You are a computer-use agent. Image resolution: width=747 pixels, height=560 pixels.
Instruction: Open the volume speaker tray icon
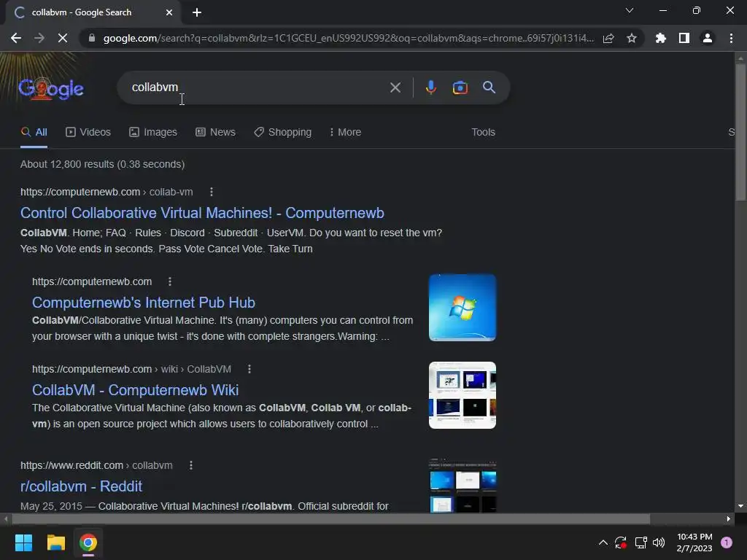(659, 542)
